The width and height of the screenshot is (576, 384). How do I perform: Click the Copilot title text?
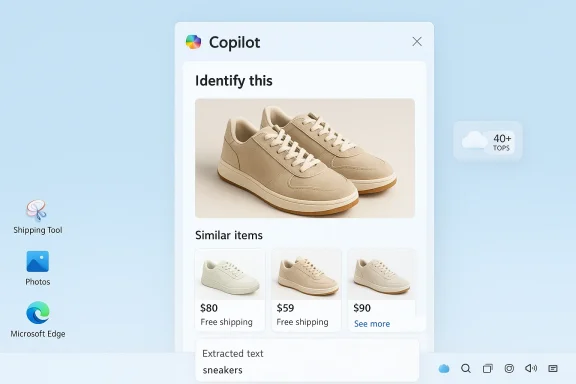[235, 43]
